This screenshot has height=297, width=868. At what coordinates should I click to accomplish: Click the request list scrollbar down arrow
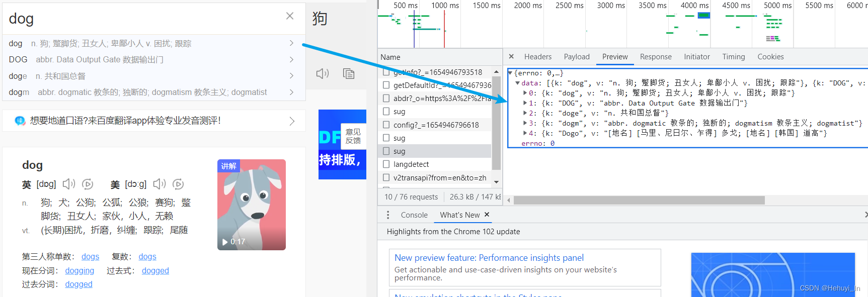coord(496,182)
